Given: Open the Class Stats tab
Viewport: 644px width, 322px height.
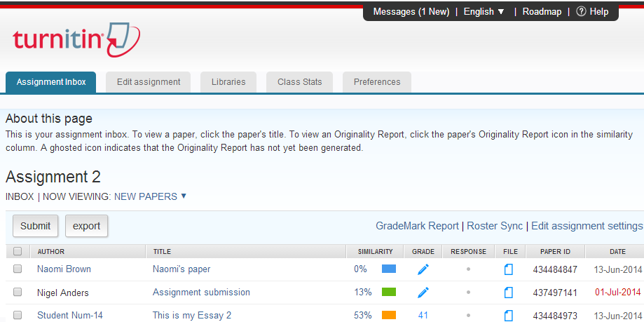Looking at the screenshot, I should click(299, 82).
